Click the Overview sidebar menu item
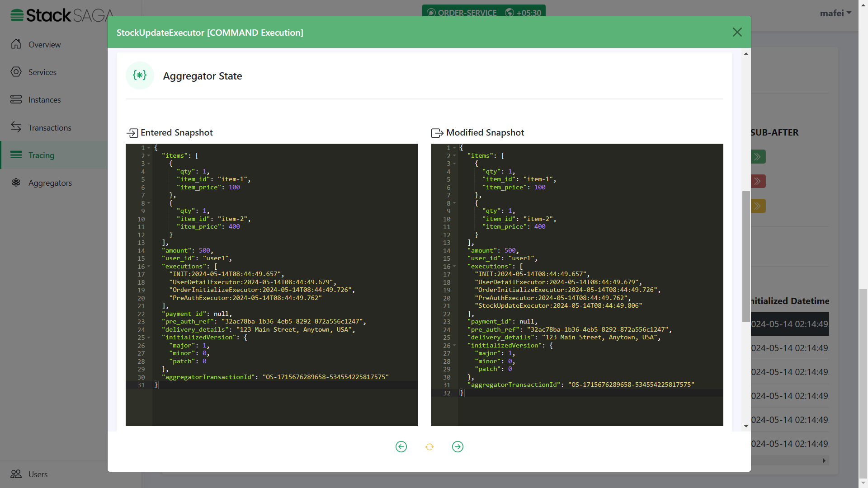Screen dimensions: 868x488 44,44
